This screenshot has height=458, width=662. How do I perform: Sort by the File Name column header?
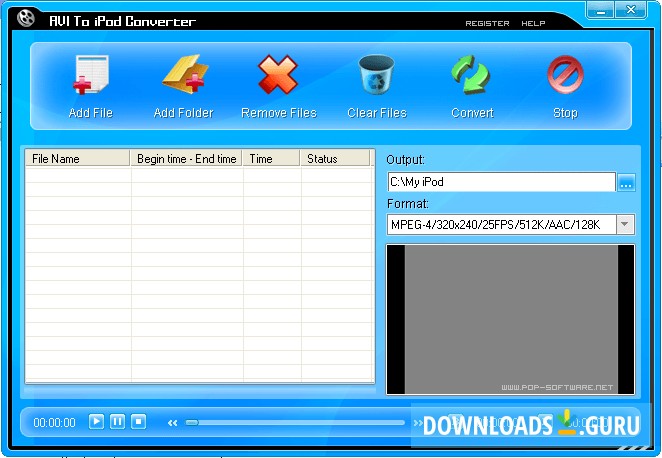(x=77, y=158)
